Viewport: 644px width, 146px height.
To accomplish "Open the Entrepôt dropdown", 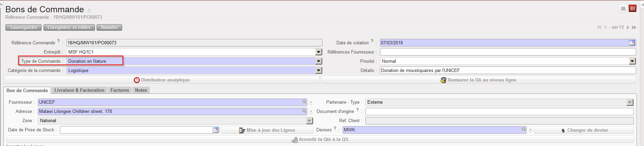I will click(x=318, y=52).
